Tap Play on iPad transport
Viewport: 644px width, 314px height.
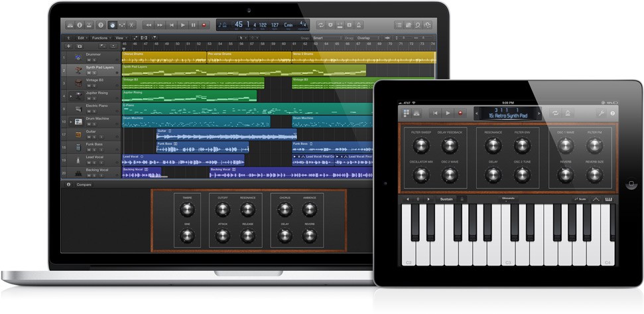coord(448,113)
